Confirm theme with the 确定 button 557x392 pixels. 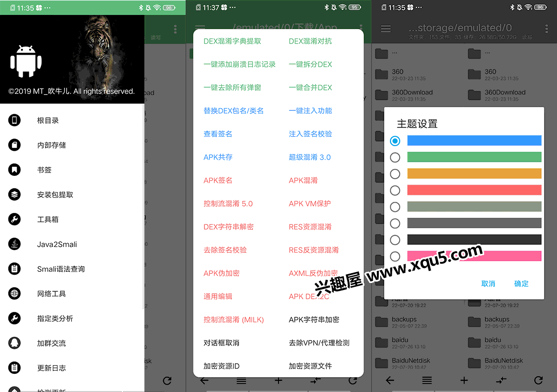coord(521,283)
